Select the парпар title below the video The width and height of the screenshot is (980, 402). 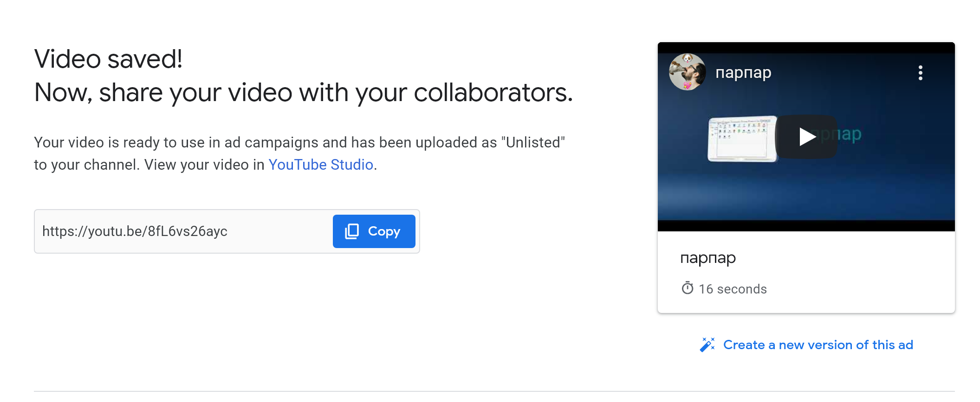(708, 258)
